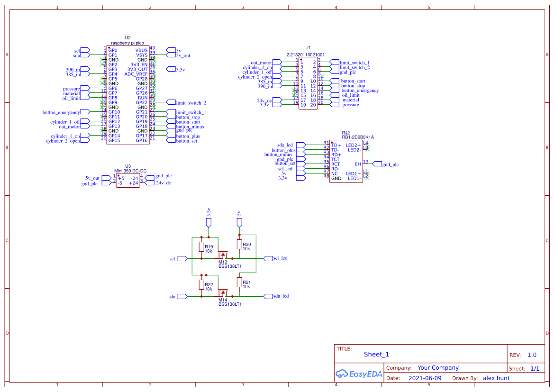Image resolution: width=555 pixels, height=392 pixels.
Task: Click the Mini 360 DC-DC module U3
Action: (127, 180)
